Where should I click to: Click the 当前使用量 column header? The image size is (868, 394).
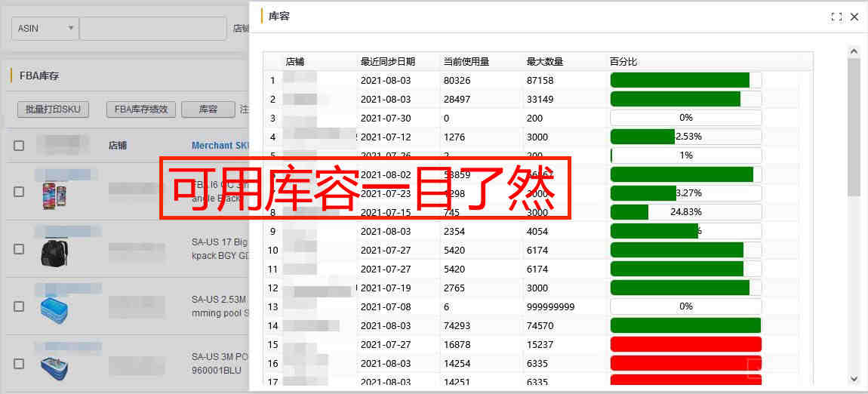(466, 61)
